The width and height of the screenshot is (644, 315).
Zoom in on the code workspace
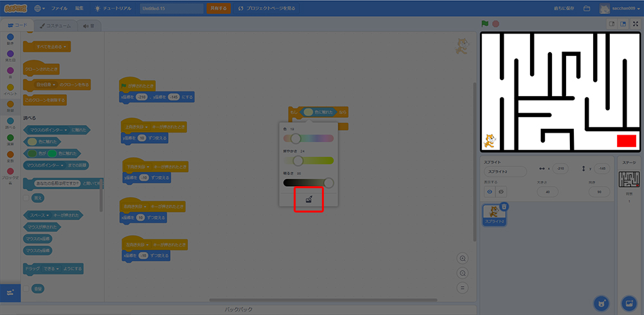coord(462,258)
